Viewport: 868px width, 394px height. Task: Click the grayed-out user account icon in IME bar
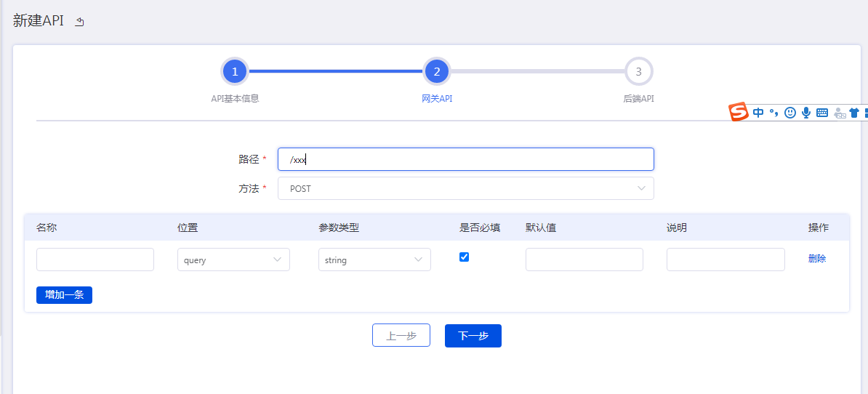pyautogui.click(x=840, y=113)
